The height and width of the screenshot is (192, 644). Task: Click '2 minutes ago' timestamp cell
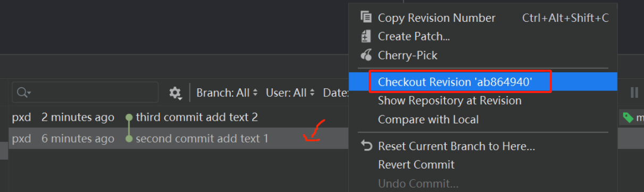78,117
